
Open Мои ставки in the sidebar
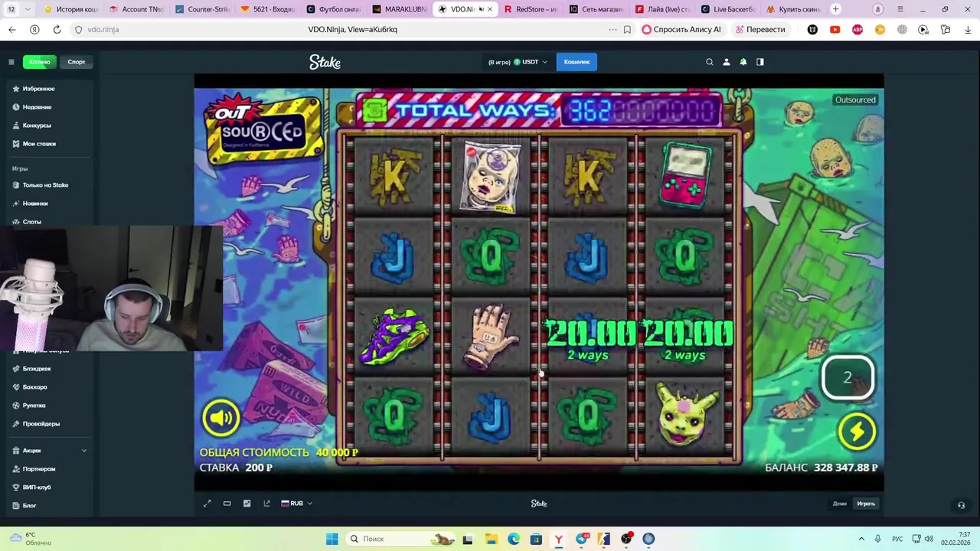coord(39,144)
